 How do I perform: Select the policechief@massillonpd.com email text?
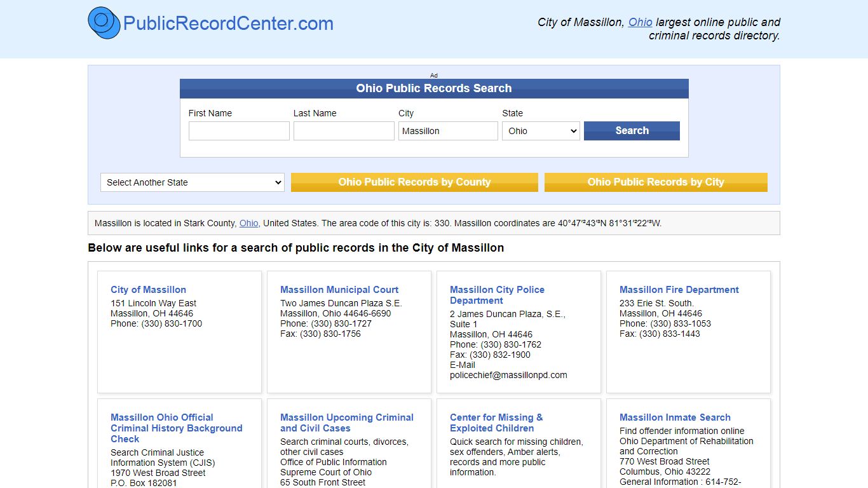508,375
